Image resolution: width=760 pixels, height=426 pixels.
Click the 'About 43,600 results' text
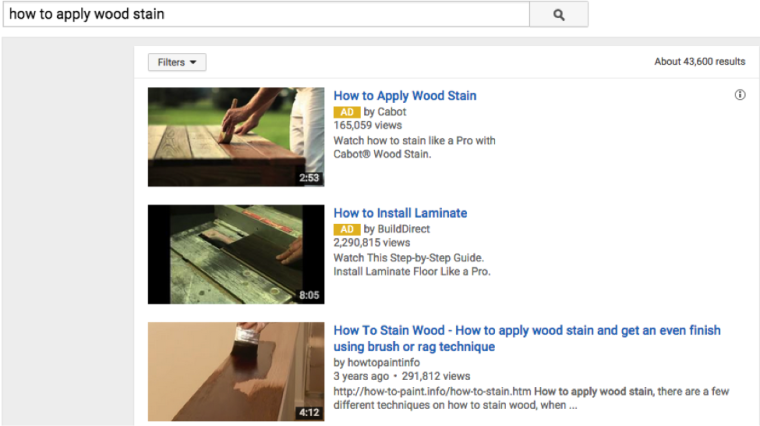[700, 62]
